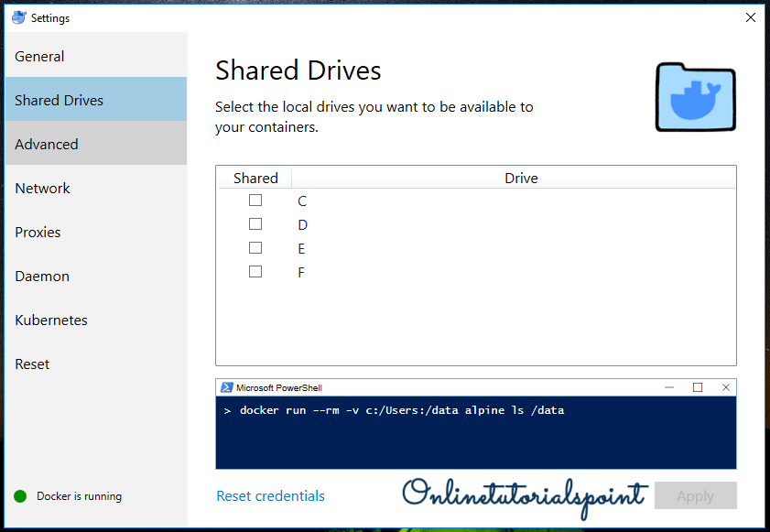Close the embedded PowerShell window
The width and height of the screenshot is (770, 532).
click(x=725, y=387)
